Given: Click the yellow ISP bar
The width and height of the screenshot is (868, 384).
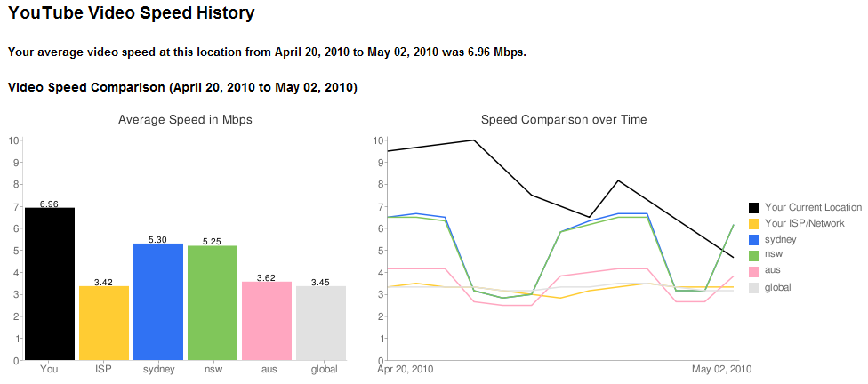Looking at the screenshot, I should [104, 323].
